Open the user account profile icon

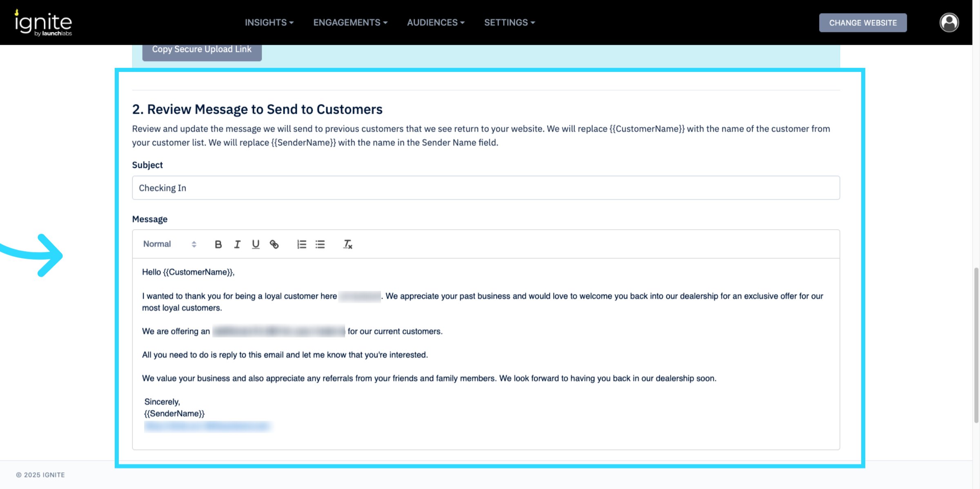pos(949,22)
